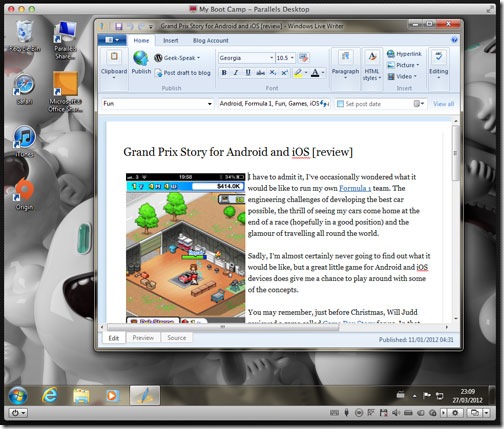504x429 pixels.
Task: Click the editor vertical scrollbar thumb
Action: pyautogui.click(x=455, y=153)
